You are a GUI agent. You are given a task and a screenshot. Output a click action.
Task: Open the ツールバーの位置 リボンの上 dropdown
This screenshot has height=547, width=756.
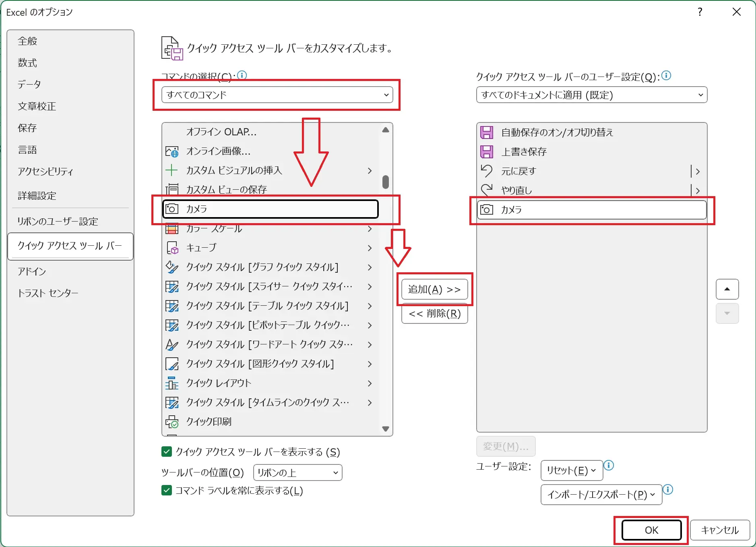[x=298, y=472]
